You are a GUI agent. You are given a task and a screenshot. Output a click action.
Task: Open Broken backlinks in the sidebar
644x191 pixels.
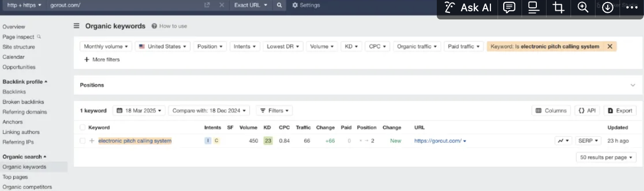tap(23, 102)
